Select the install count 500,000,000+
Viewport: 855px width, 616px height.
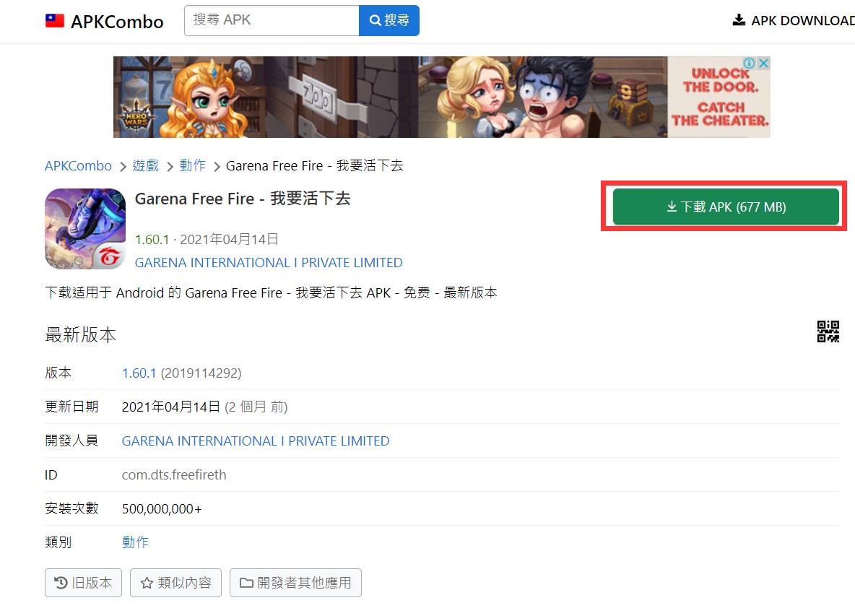click(162, 508)
